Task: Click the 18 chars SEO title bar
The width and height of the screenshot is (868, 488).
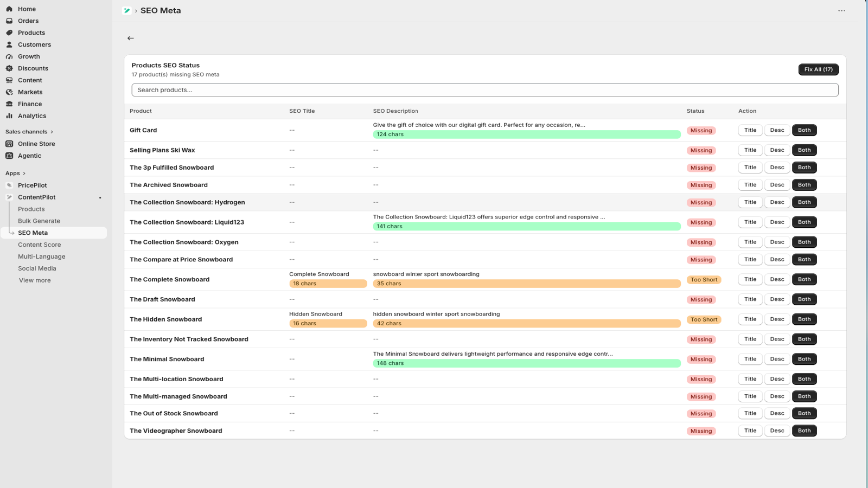Action: coord(328,284)
